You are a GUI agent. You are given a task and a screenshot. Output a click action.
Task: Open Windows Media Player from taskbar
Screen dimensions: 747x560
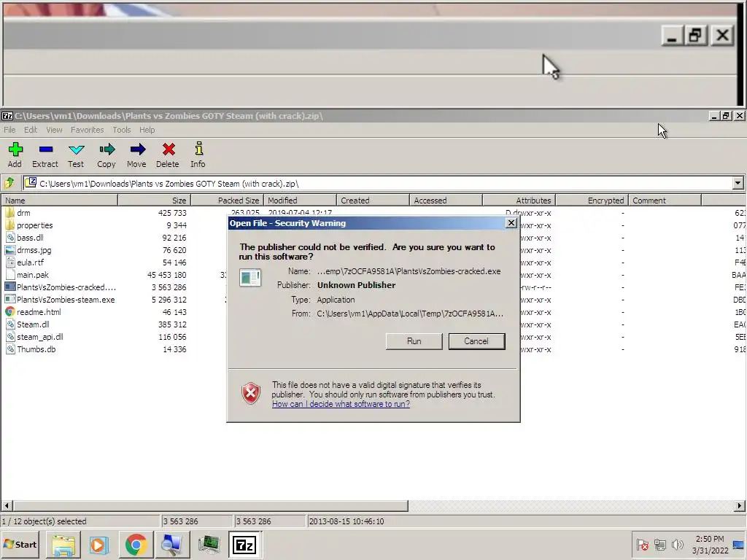99,545
